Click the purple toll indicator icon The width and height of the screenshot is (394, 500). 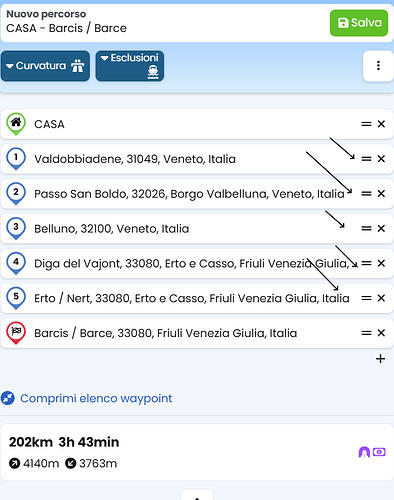[x=379, y=452]
